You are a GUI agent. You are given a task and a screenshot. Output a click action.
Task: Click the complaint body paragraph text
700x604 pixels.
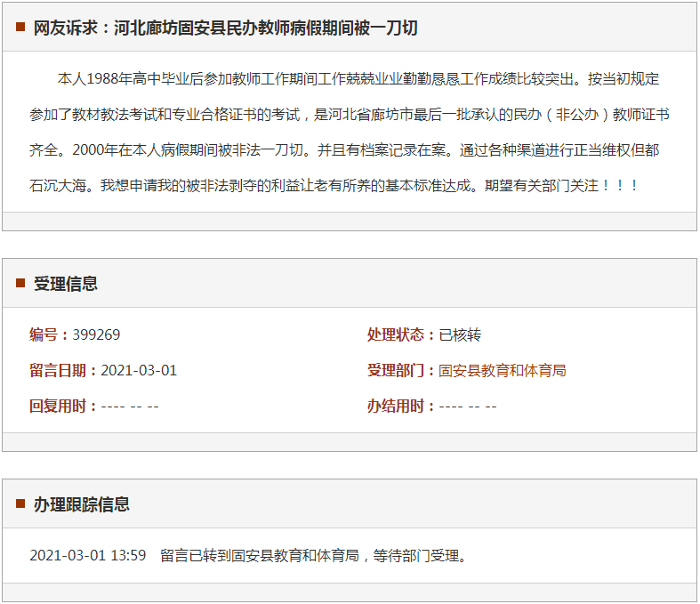click(x=350, y=133)
